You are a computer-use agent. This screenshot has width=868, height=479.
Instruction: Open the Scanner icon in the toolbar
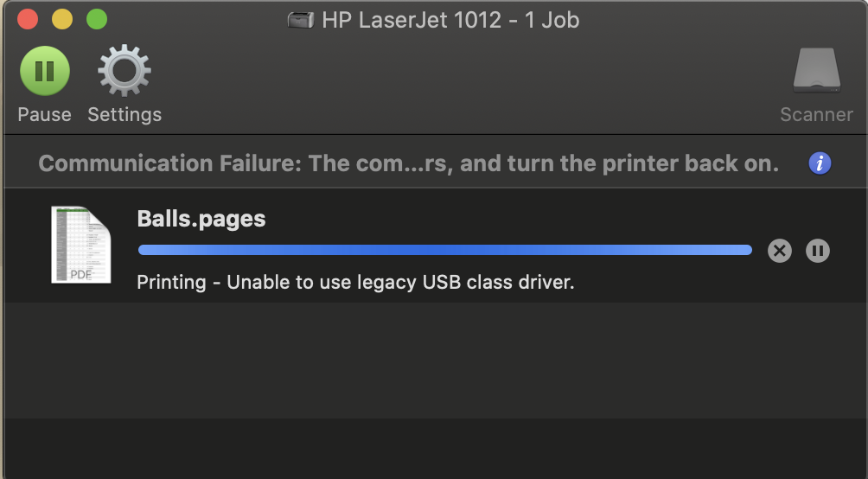tap(816, 70)
